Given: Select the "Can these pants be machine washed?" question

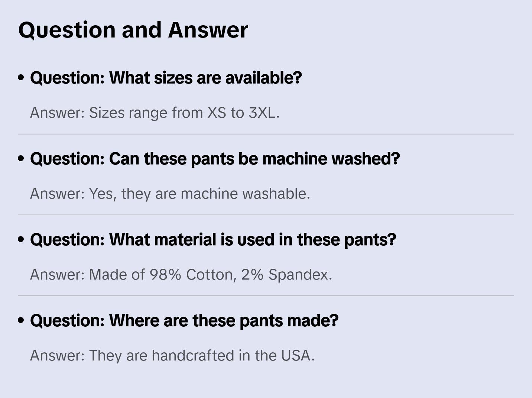Looking at the screenshot, I should (215, 159).
